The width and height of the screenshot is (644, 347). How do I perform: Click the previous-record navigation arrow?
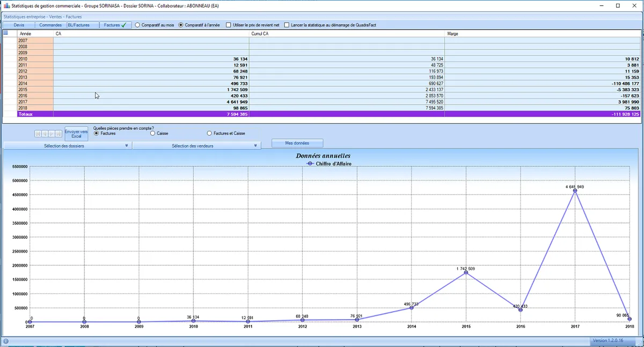pos(45,133)
